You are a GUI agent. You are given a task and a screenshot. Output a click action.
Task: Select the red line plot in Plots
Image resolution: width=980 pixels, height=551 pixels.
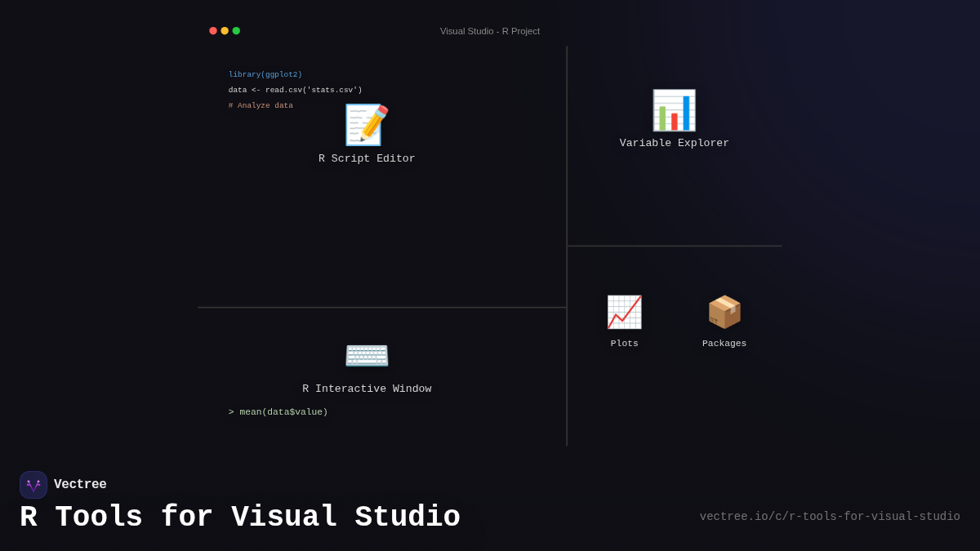pyautogui.click(x=624, y=311)
